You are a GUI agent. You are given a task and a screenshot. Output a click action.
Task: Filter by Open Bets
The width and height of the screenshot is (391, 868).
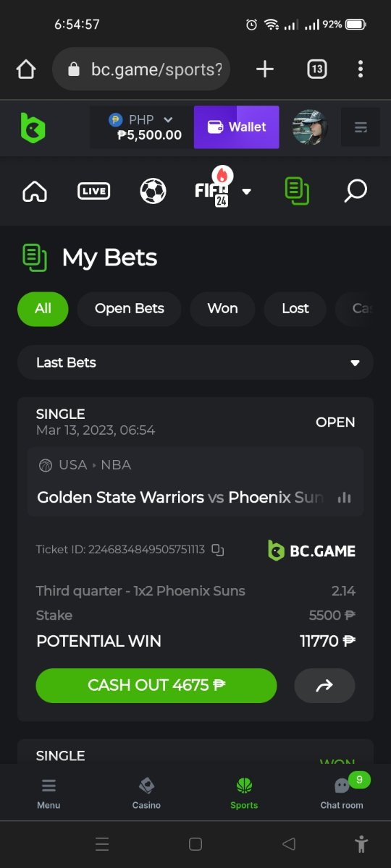pos(130,308)
